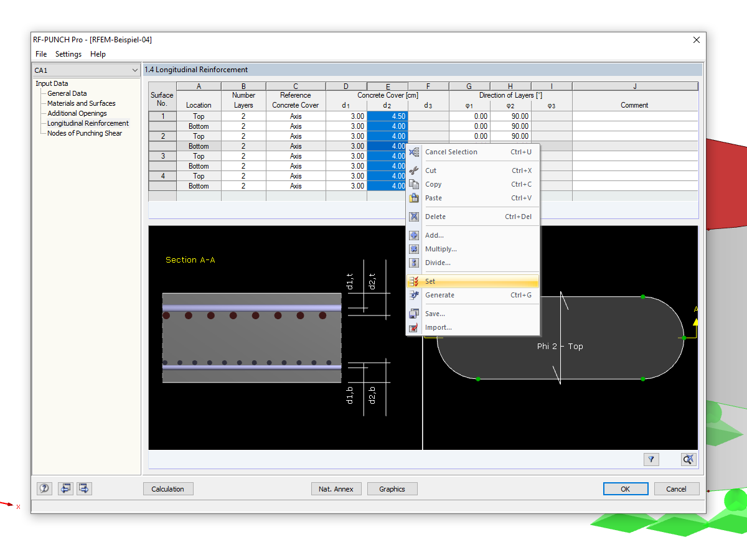Open the Settings menu
This screenshot has height=560, width=747.
coord(68,54)
